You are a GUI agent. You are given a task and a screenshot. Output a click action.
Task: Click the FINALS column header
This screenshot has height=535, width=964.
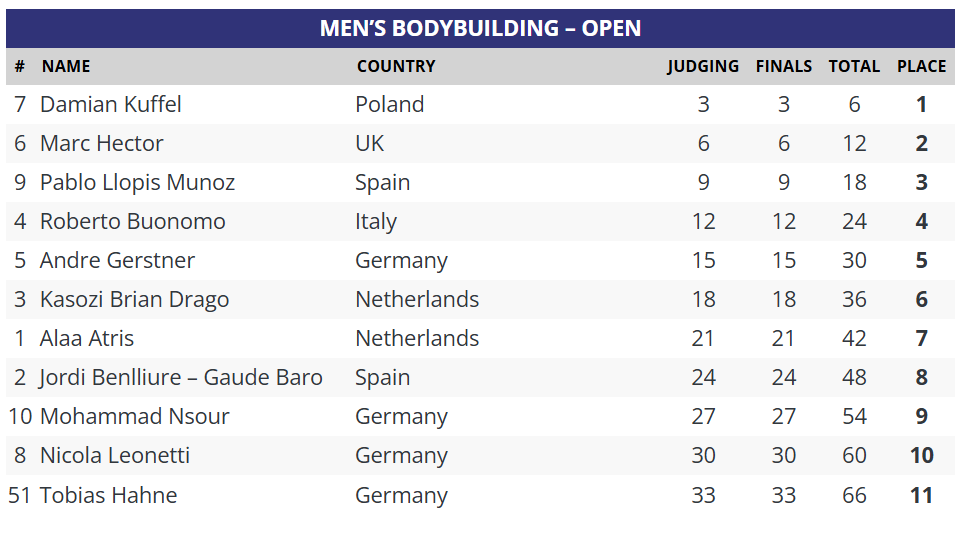[783, 67]
